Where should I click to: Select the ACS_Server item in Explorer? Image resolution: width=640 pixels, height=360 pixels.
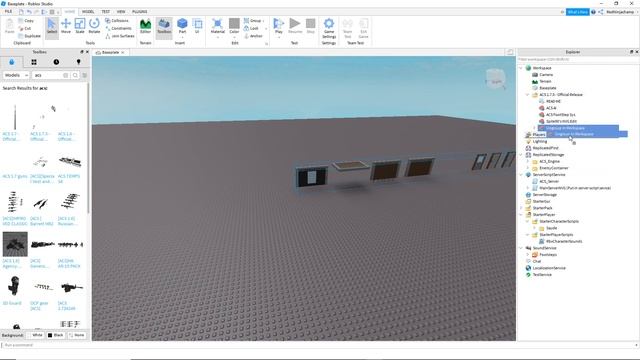click(x=549, y=181)
